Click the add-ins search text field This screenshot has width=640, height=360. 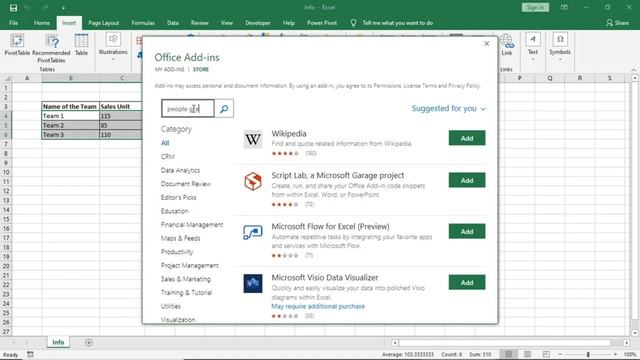188,109
